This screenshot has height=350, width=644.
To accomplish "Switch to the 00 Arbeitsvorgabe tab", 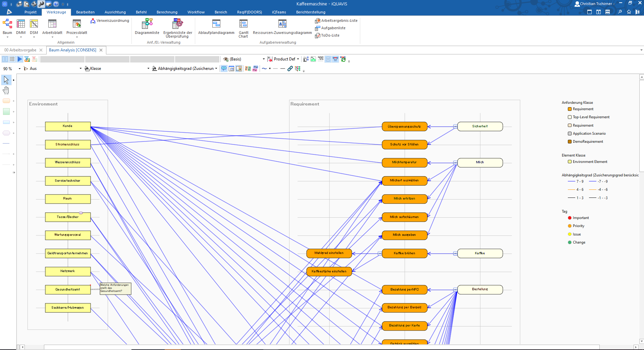I will click(20, 50).
